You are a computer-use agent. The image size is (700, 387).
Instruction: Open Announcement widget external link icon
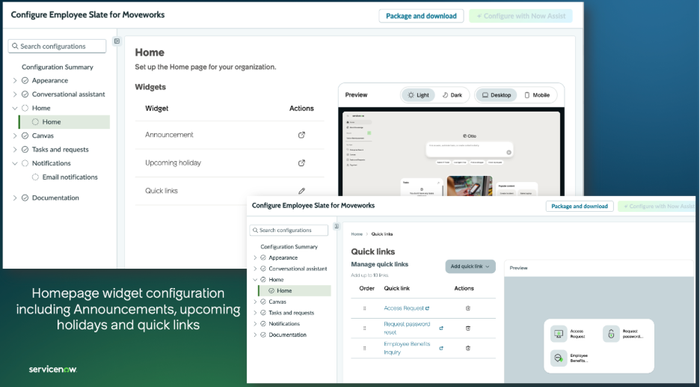[301, 135]
